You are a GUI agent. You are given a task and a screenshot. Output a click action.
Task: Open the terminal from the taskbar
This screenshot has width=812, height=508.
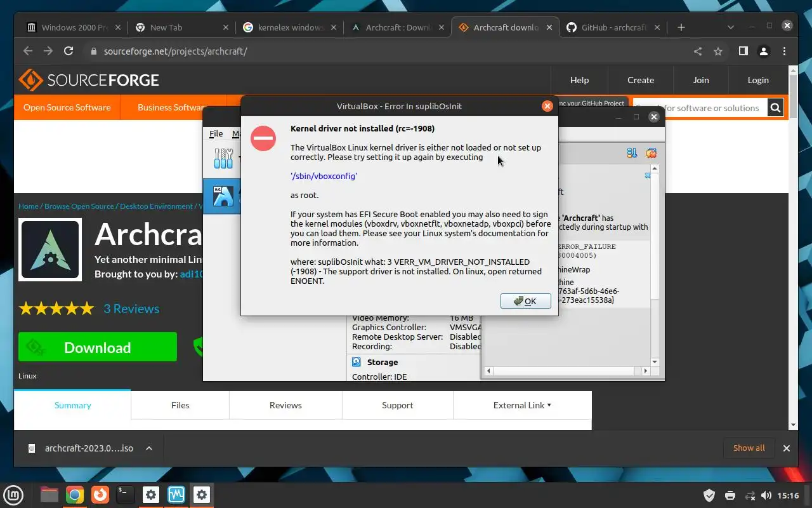click(x=126, y=495)
